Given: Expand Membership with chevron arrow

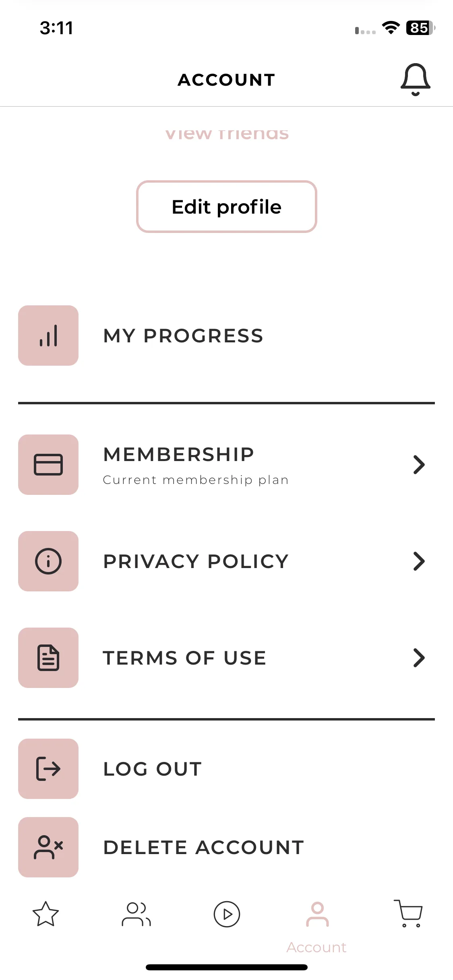Looking at the screenshot, I should (419, 465).
